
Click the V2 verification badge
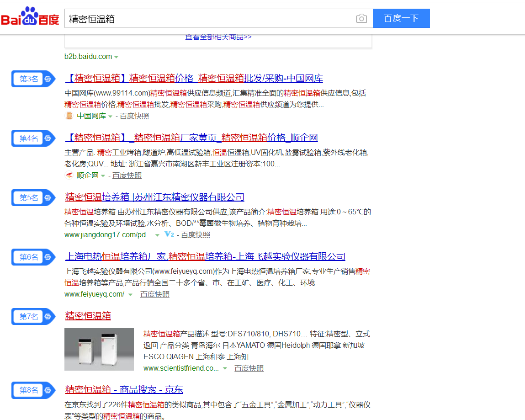click(169, 234)
